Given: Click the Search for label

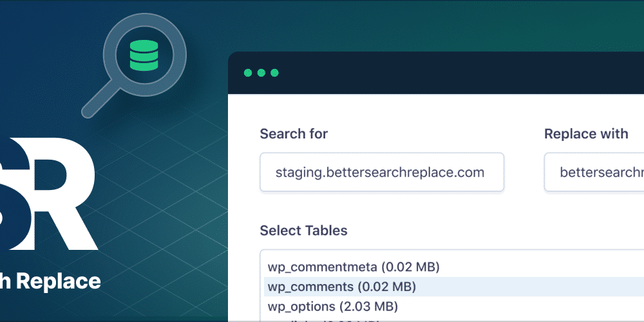Looking at the screenshot, I should [294, 134].
